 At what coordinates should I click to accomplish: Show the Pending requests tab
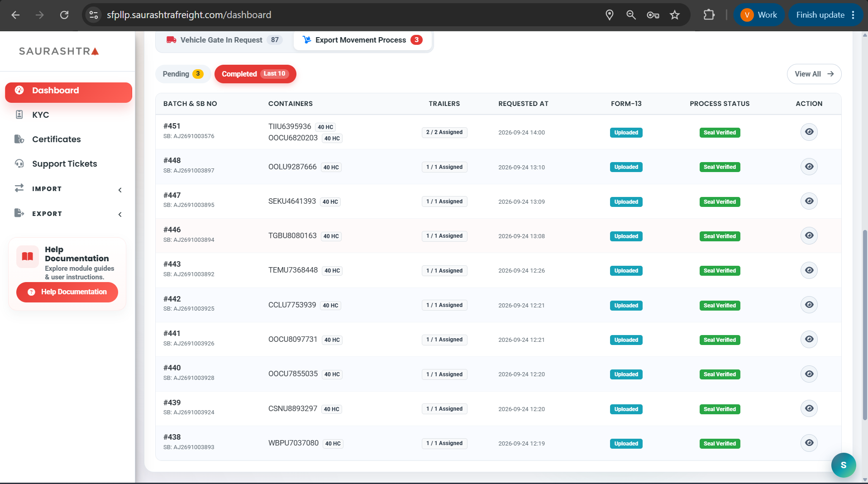point(183,74)
